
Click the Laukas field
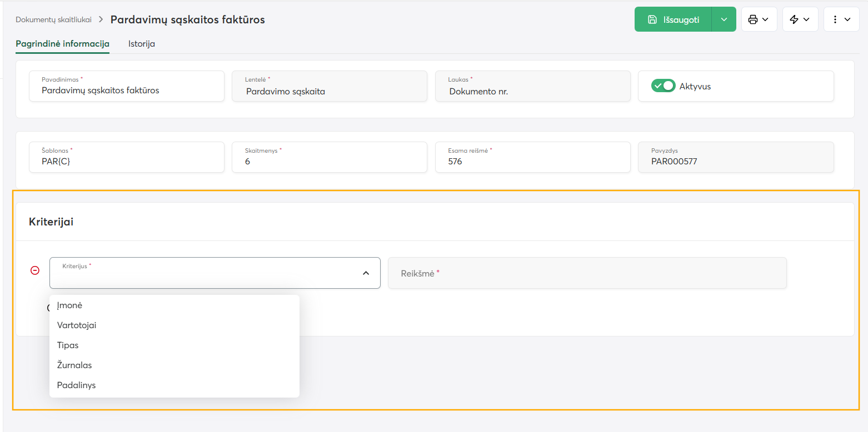coord(533,86)
